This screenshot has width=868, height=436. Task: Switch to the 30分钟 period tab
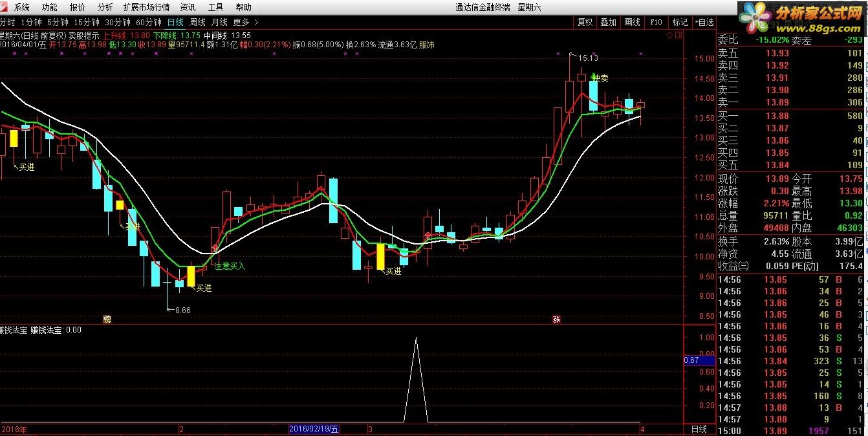tap(118, 21)
